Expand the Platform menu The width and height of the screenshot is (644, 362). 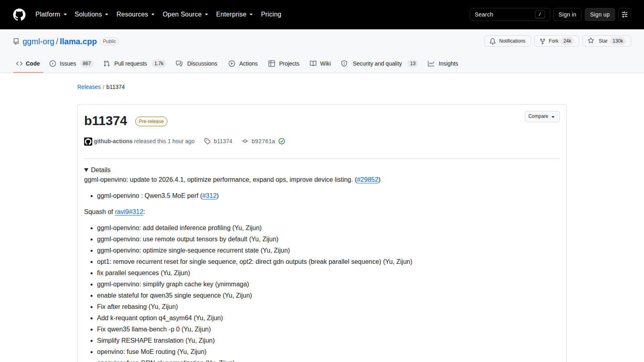coord(51,14)
